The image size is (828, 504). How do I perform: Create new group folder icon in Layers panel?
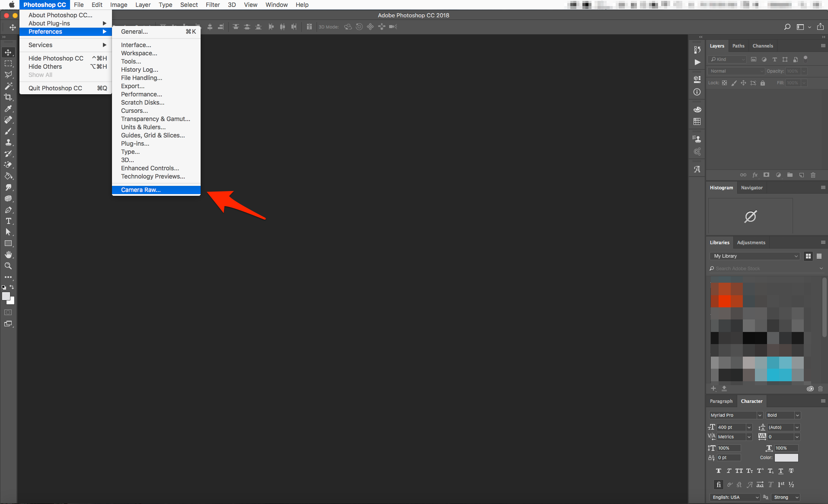[790, 175]
